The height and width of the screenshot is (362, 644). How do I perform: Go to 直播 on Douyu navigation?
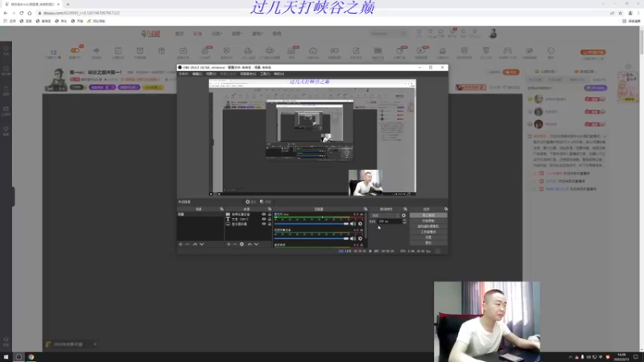coord(197,34)
